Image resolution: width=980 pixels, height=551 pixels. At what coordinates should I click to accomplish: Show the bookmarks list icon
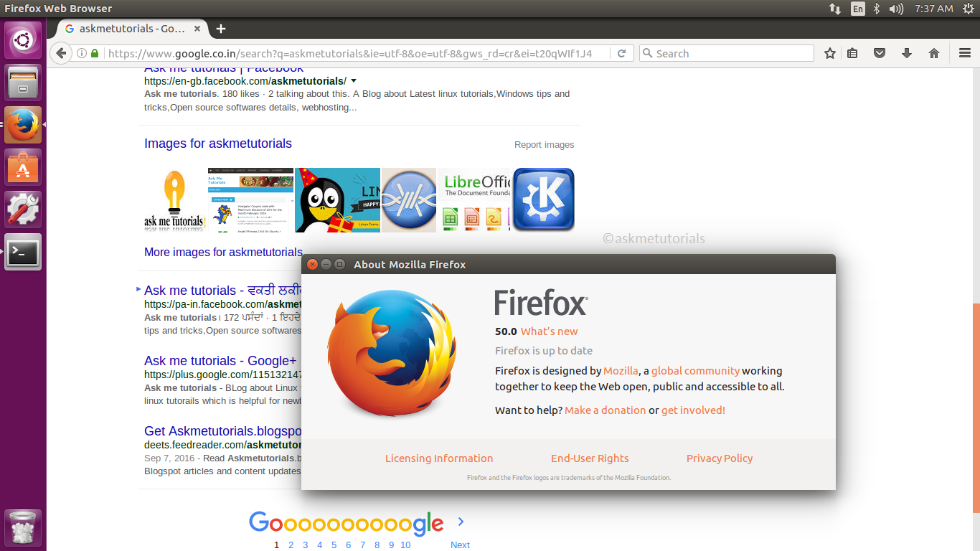(x=852, y=52)
